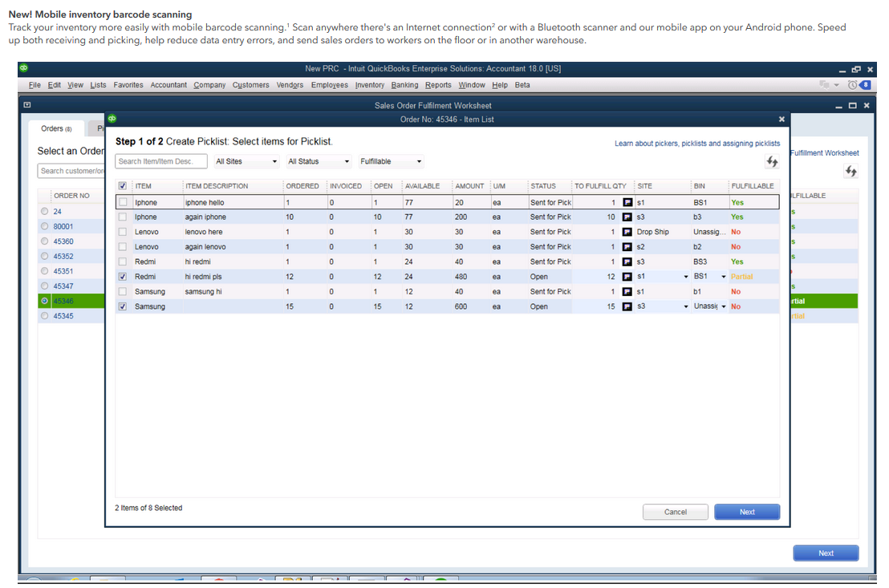This screenshot has width=889, height=588.
Task: Open the File menu
Action: [35, 85]
